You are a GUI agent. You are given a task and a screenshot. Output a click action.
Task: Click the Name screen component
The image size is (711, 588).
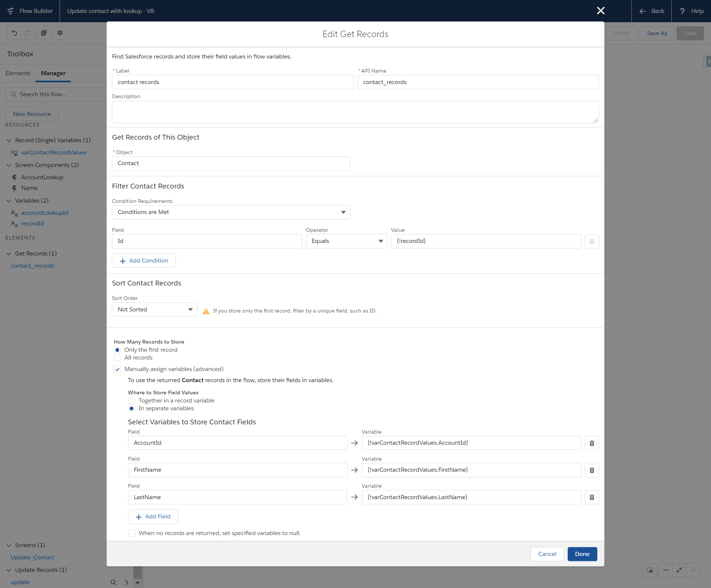29,188
